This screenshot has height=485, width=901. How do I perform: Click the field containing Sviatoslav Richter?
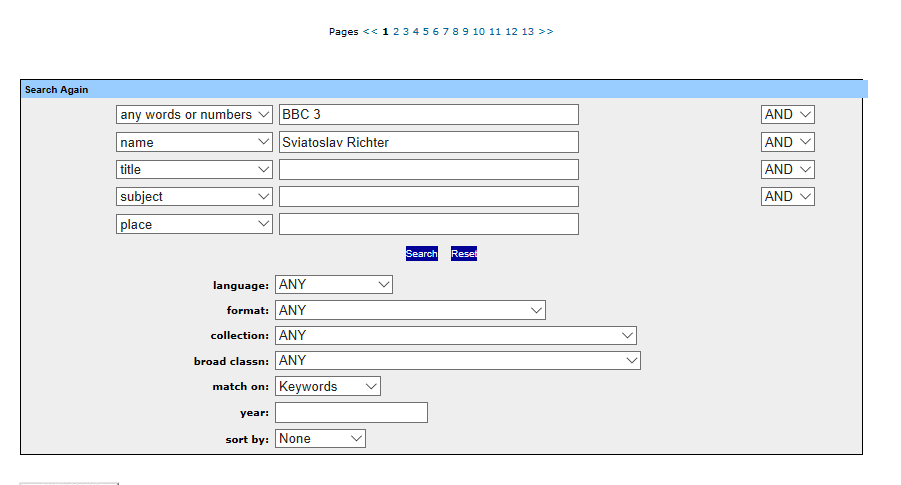point(429,142)
